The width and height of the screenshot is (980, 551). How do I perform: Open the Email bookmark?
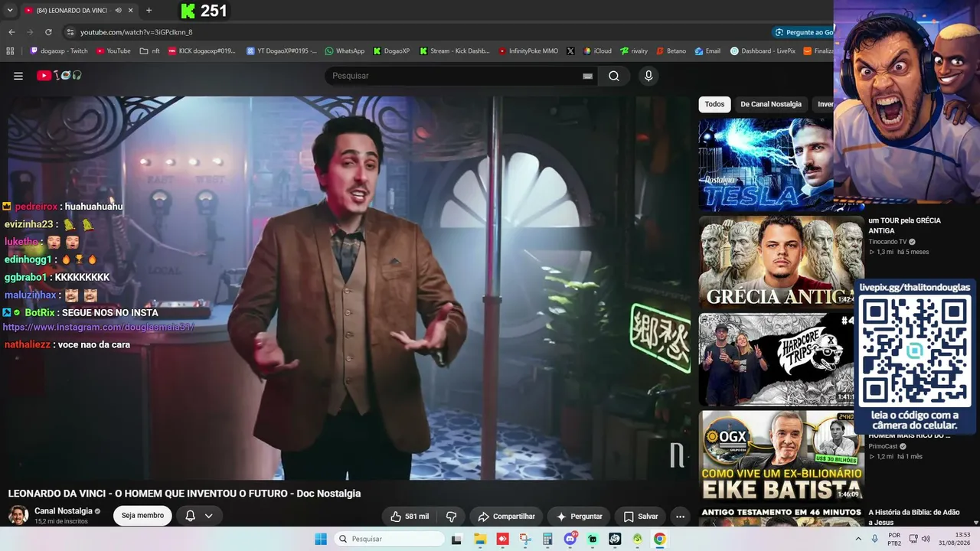tap(707, 51)
